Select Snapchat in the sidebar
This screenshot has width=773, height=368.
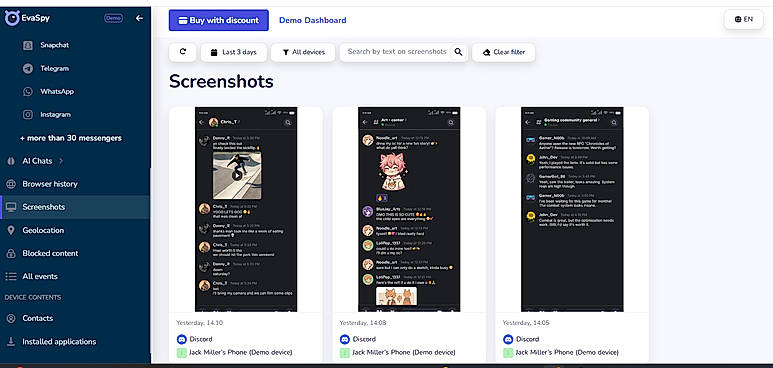click(55, 45)
